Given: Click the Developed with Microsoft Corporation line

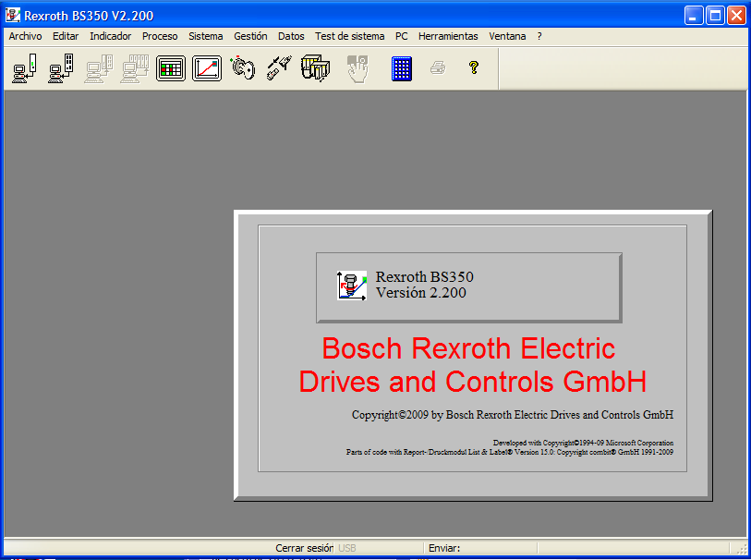Looking at the screenshot, I should coord(583,443).
